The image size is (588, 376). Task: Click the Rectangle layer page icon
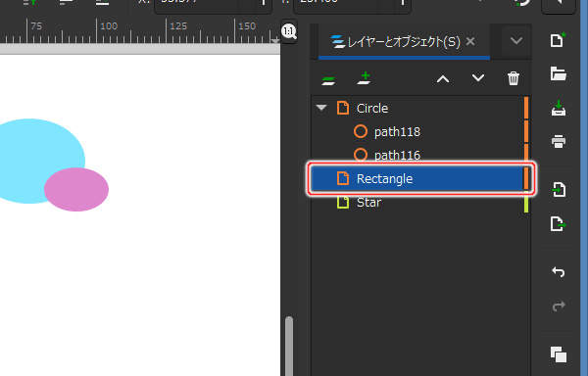tap(343, 178)
